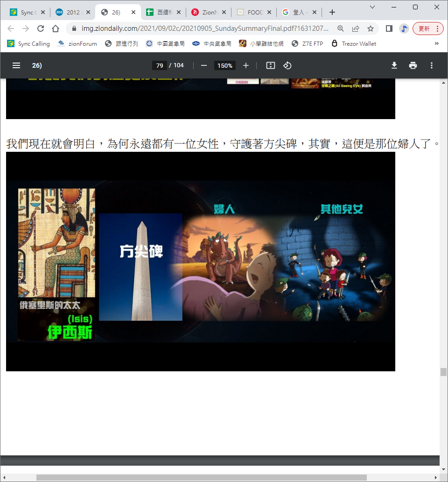Image resolution: width=448 pixels, height=482 pixels.
Task: Open the Trezor Wallet bookmark
Action: [354, 43]
